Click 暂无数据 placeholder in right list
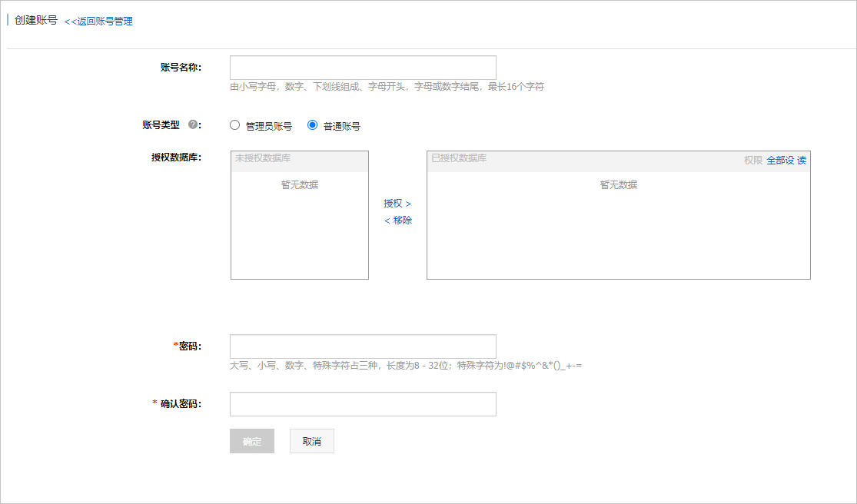 pyautogui.click(x=617, y=184)
